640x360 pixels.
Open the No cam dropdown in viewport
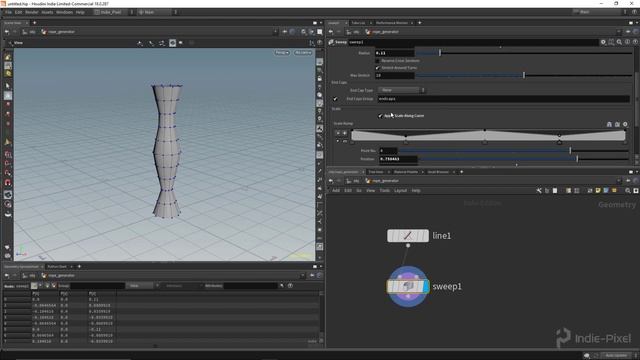click(303, 53)
